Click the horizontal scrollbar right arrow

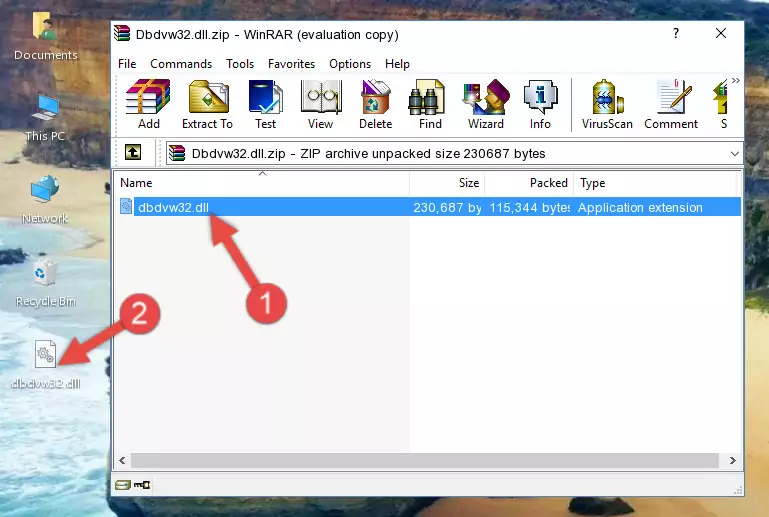732,460
